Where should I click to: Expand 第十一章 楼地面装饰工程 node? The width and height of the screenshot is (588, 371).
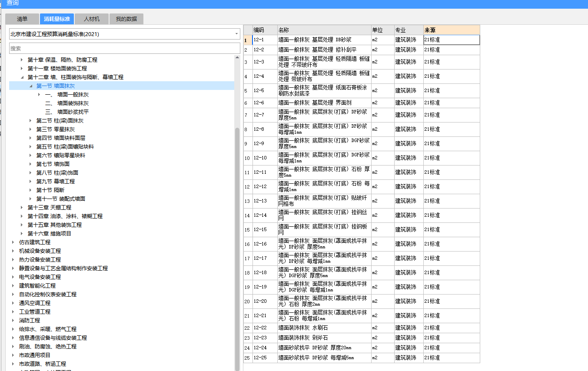pyautogui.click(x=22, y=69)
